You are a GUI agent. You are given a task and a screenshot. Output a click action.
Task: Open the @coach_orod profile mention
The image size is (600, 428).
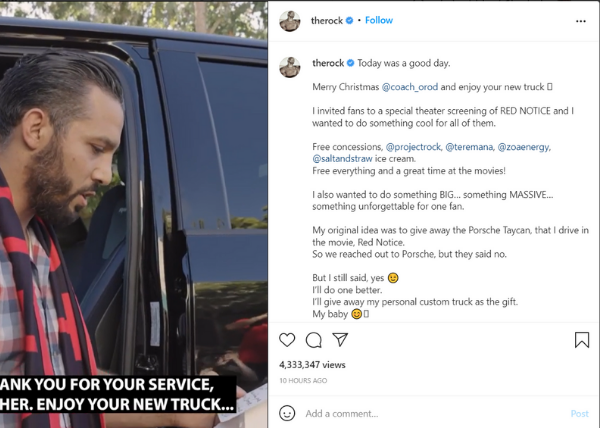tap(410, 87)
